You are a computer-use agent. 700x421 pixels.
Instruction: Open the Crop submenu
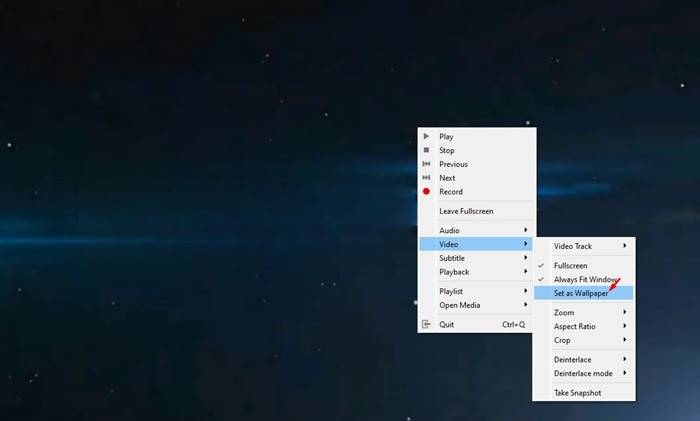pos(584,340)
